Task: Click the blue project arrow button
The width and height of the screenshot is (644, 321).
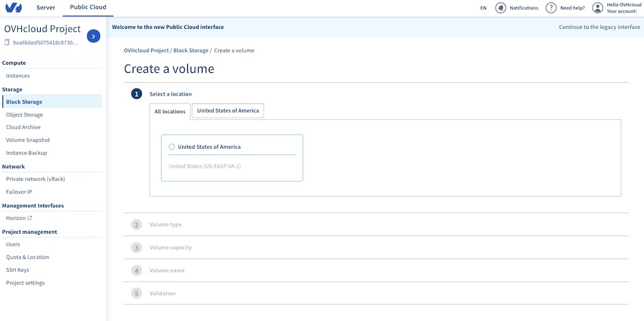Action: (94, 36)
